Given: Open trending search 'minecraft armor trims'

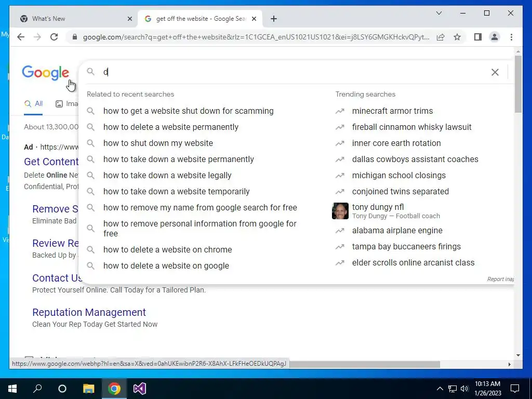Looking at the screenshot, I should point(393,111).
